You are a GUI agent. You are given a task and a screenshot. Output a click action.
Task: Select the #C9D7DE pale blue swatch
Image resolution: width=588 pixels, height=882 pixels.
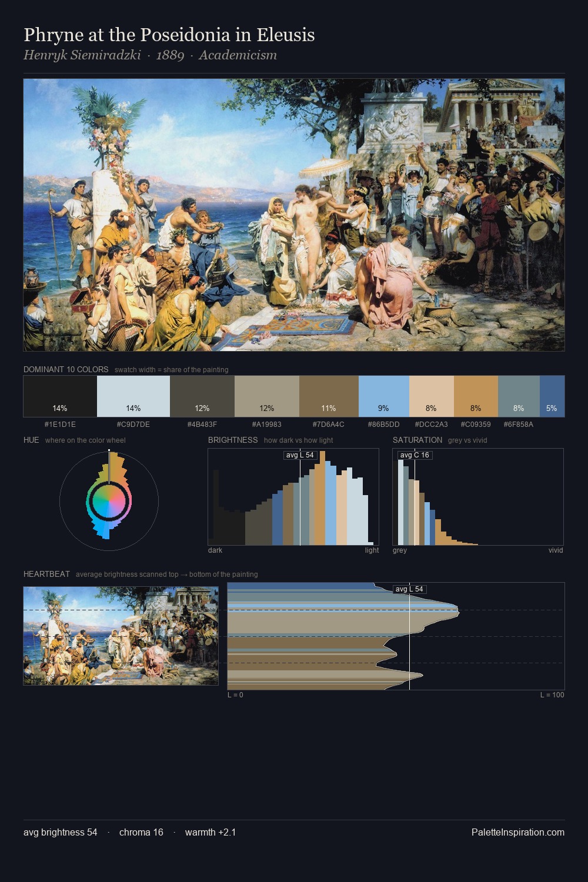coord(133,396)
